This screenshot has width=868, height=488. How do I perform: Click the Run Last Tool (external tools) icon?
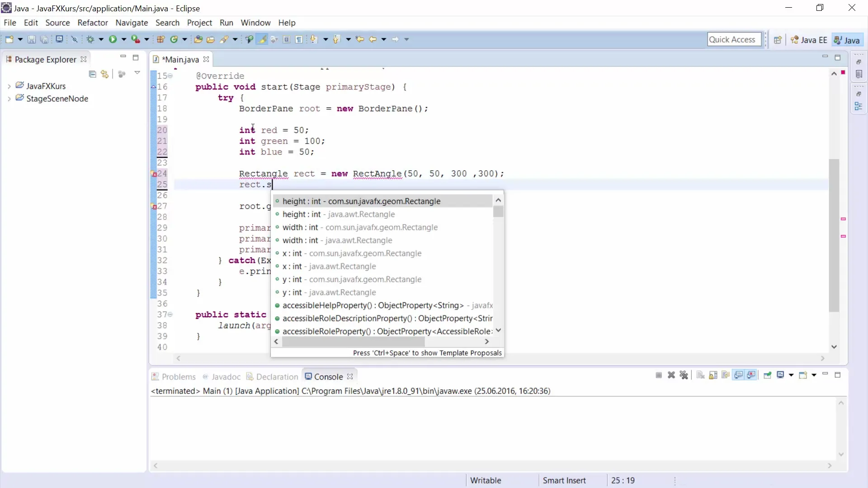tap(135, 40)
